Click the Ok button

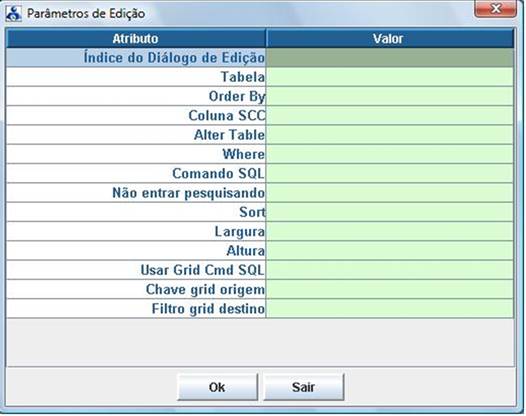click(217, 387)
